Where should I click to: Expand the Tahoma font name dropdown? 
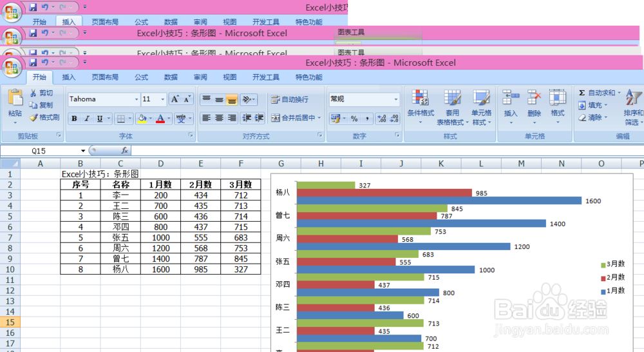tap(137, 99)
